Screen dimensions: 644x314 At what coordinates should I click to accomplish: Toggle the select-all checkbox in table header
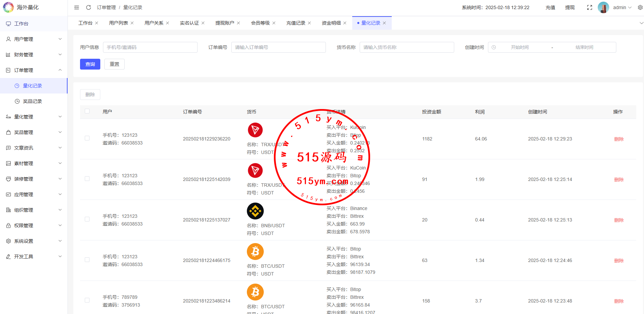pyautogui.click(x=87, y=111)
